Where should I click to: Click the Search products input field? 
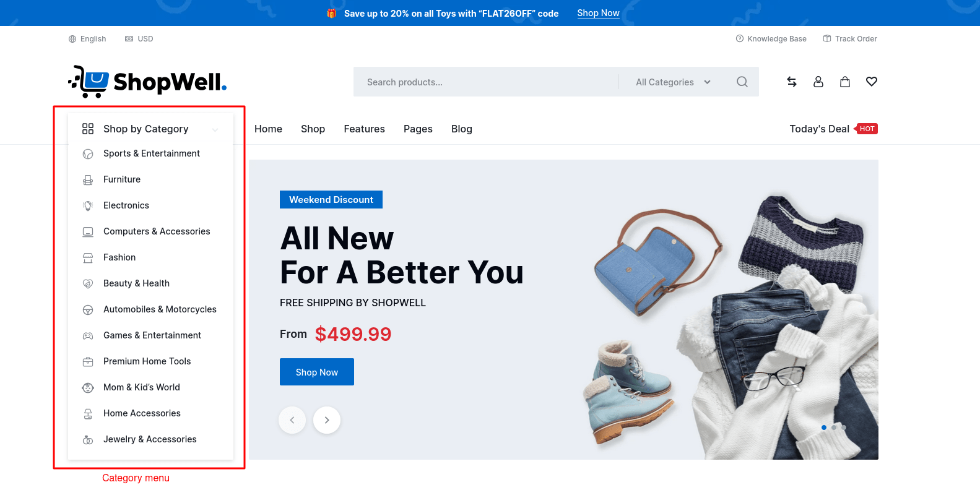pyautogui.click(x=486, y=82)
